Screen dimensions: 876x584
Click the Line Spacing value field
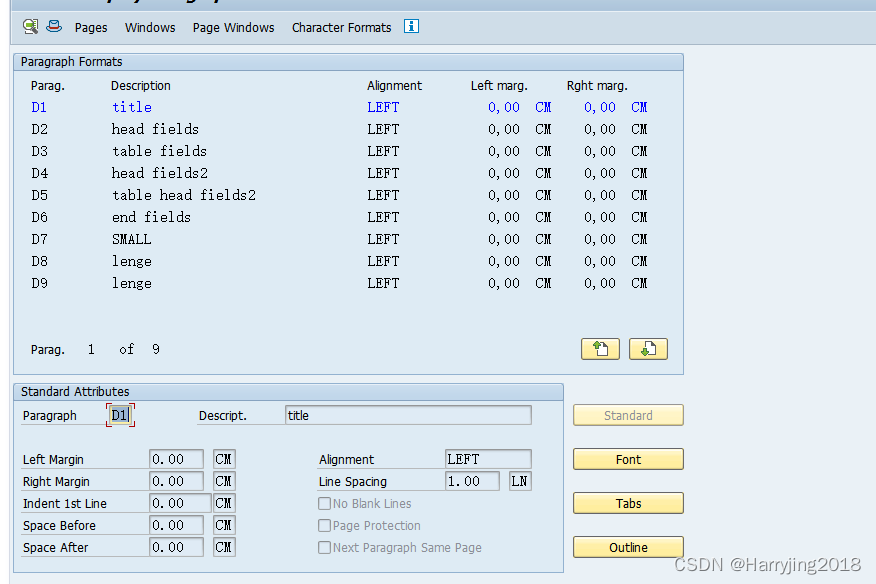tap(472, 481)
